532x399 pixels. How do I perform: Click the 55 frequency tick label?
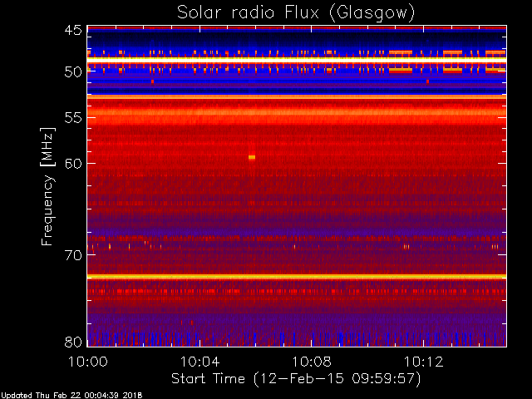coord(73,118)
